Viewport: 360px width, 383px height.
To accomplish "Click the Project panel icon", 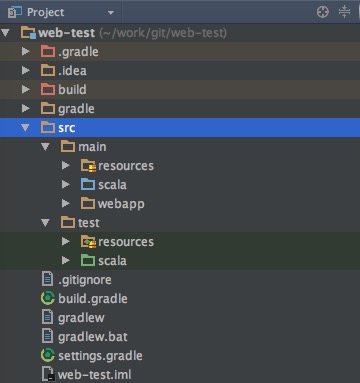I will [15, 12].
